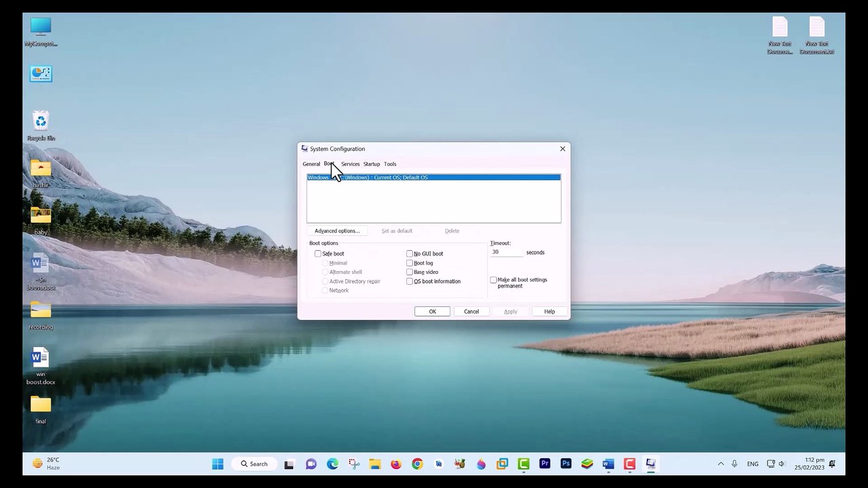
Task: Select the Control Panel desktop shortcut
Action: point(41,74)
